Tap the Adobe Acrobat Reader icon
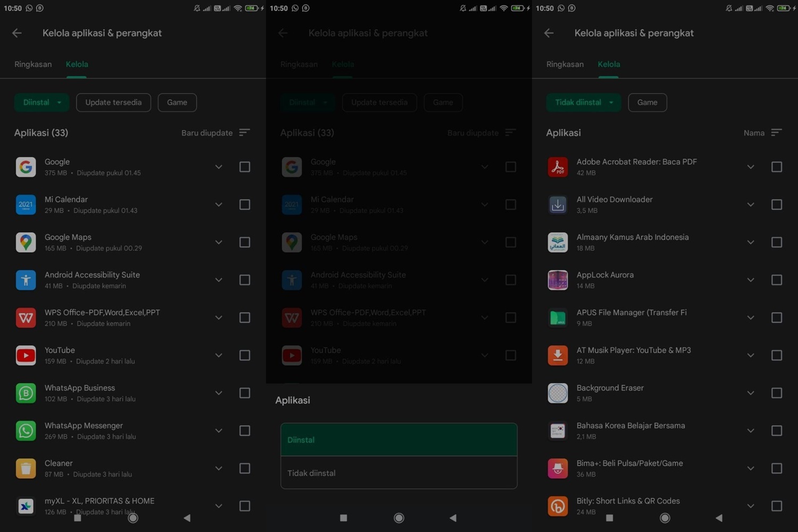Viewport: 798px width, 532px height. pos(558,167)
